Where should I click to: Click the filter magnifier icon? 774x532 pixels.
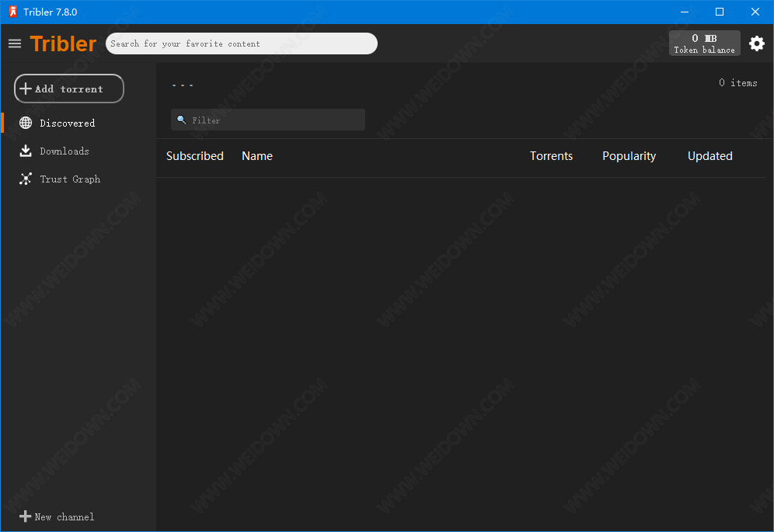(182, 120)
